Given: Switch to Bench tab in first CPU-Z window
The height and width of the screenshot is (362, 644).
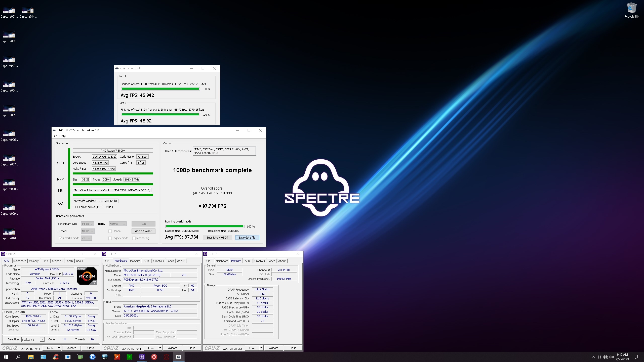Looking at the screenshot, I should pos(69,261).
